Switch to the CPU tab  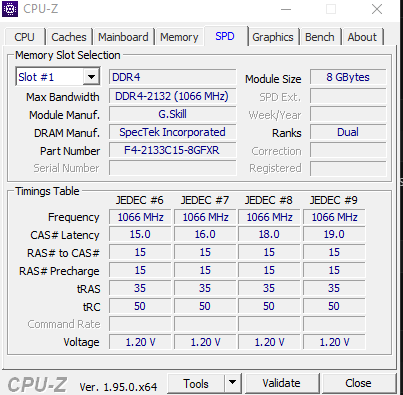[25, 37]
